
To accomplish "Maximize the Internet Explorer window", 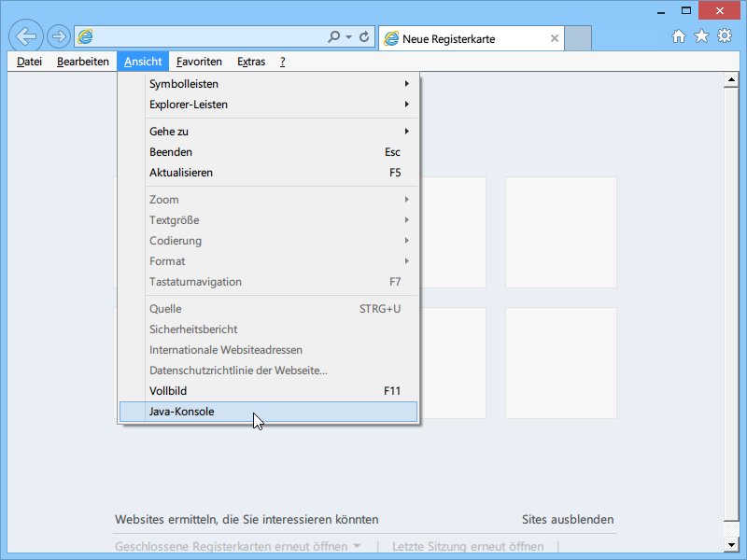I will (686, 10).
